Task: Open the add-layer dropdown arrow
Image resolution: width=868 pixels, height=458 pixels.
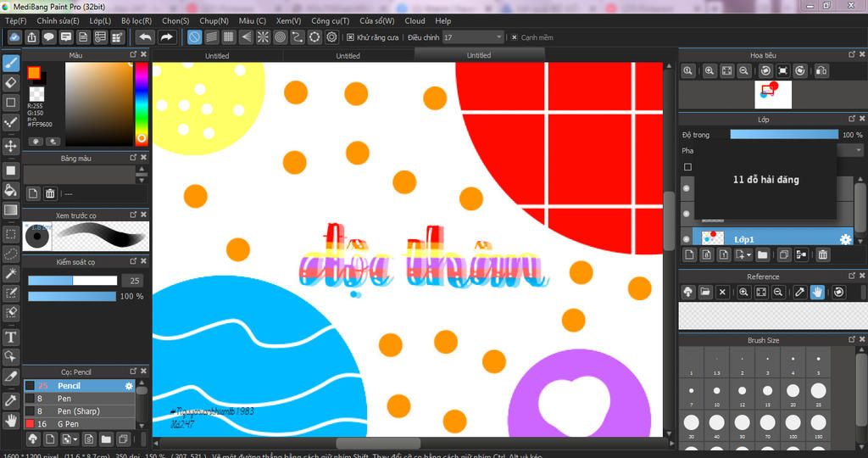Action: pos(749,254)
